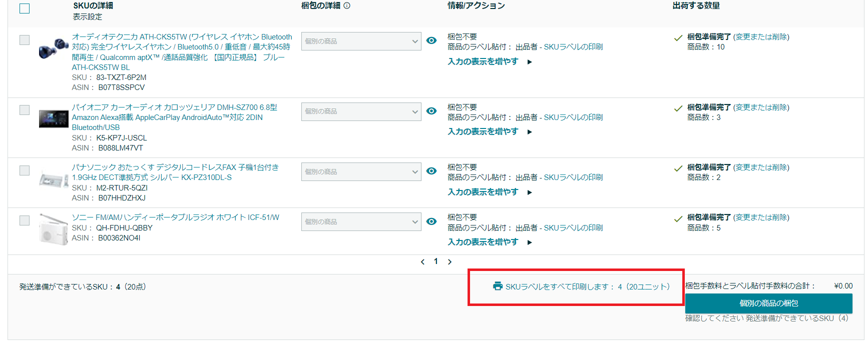Tick the Panasonic KX-PZ310DL-S row checkbox
Screen dimensions: 868x343
[x=25, y=170]
